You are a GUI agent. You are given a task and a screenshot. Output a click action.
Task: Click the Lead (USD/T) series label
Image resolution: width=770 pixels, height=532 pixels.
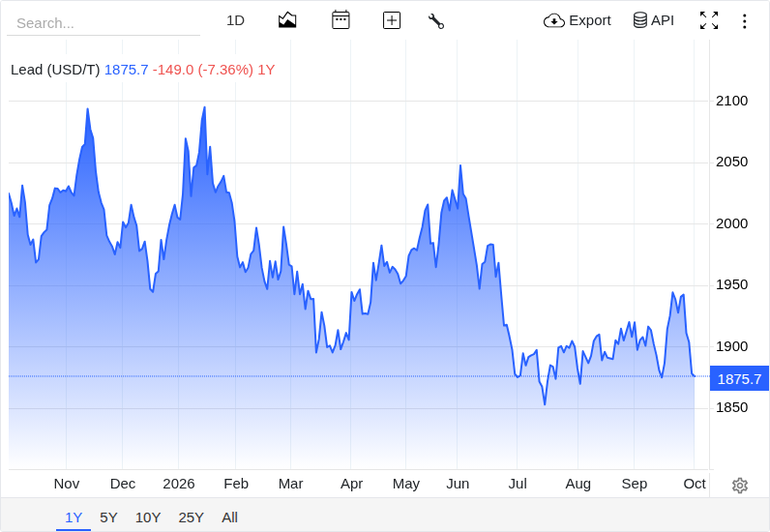(x=55, y=70)
